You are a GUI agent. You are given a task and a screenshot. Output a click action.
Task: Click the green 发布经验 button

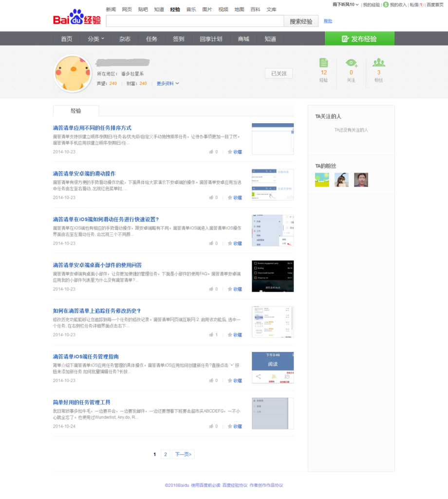[359, 38]
